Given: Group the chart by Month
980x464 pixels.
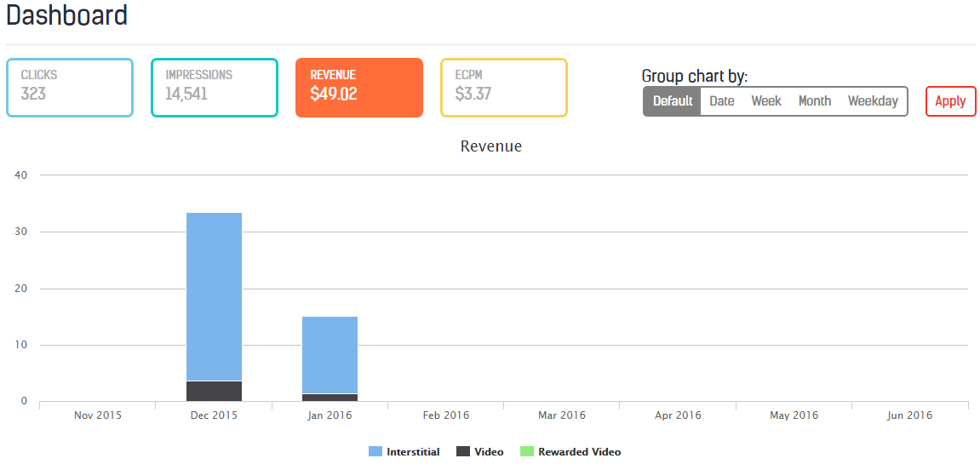Looking at the screenshot, I should [x=815, y=101].
